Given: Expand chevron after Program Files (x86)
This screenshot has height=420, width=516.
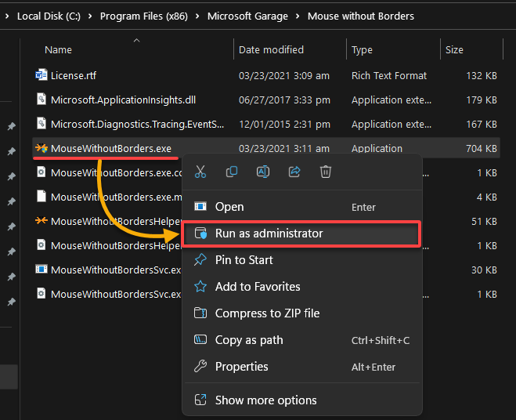Looking at the screenshot, I should click(197, 16).
